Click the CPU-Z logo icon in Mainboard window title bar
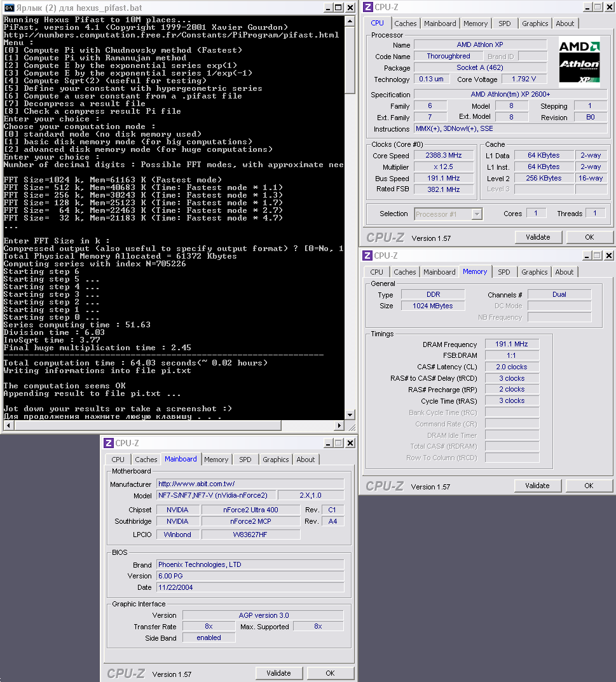The image size is (616, 682). click(109, 443)
